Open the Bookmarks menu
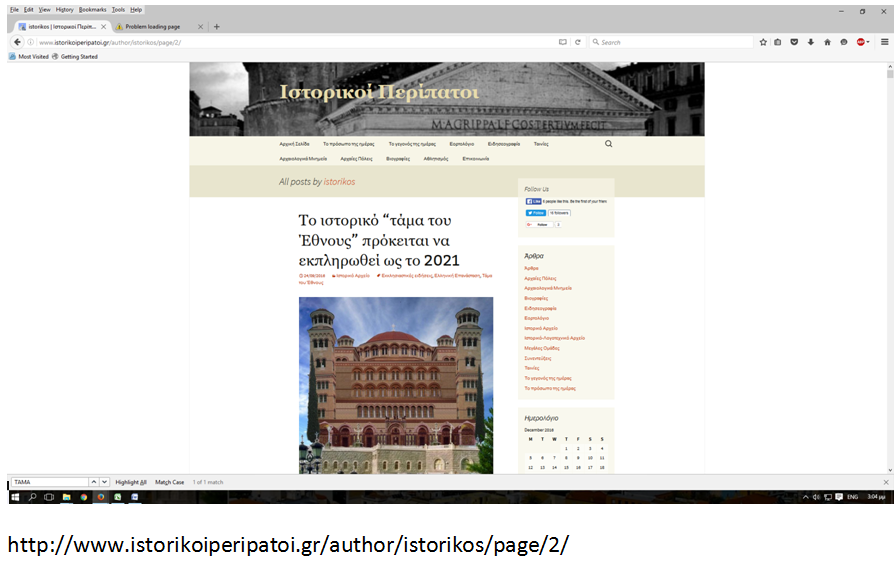Screen dimensions: 894x563 point(92,9)
